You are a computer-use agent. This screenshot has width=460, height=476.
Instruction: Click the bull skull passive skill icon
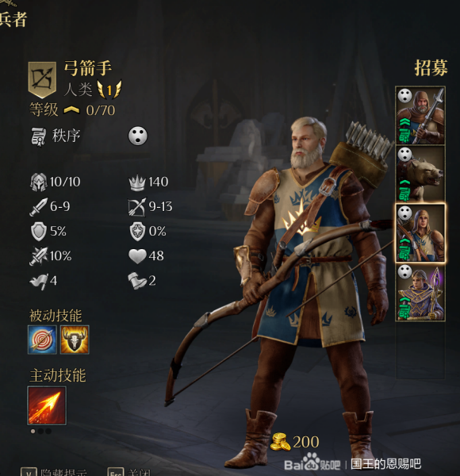[75, 340]
